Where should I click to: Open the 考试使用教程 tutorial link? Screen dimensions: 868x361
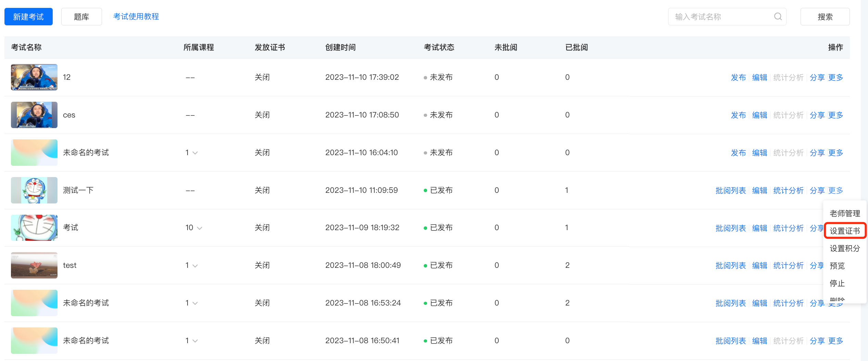(x=136, y=16)
